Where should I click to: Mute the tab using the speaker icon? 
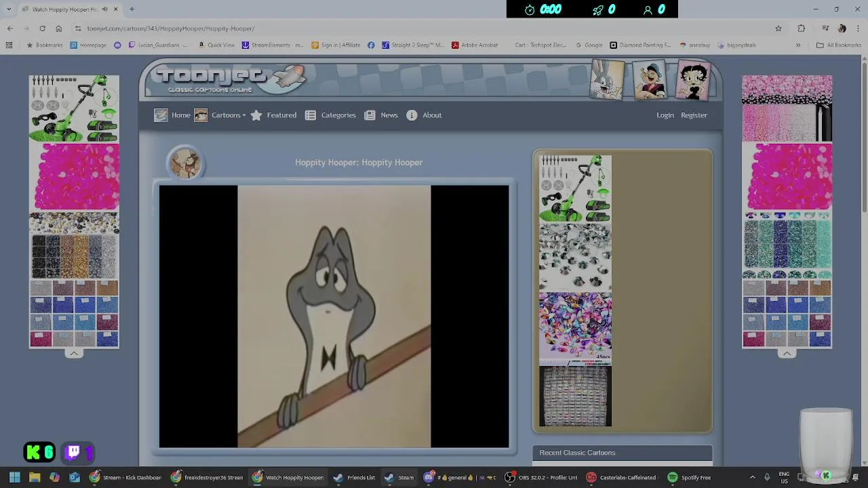[104, 9]
